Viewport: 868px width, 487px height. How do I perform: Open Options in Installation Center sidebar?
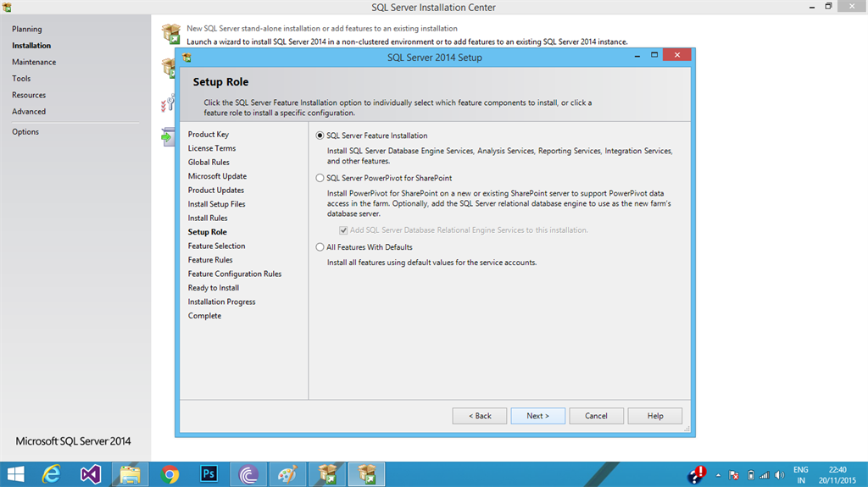pyautogui.click(x=25, y=132)
